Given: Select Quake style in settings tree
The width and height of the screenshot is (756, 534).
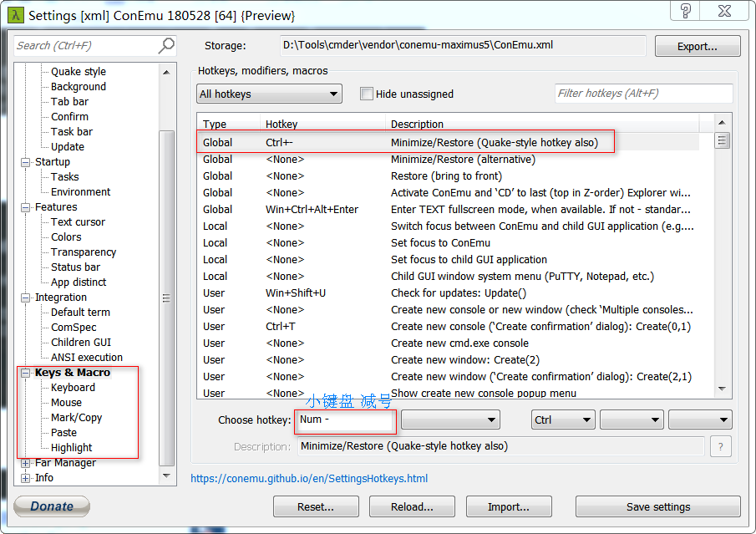Looking at the screenshot, I should pyautogui.click(x=79, y=71).
